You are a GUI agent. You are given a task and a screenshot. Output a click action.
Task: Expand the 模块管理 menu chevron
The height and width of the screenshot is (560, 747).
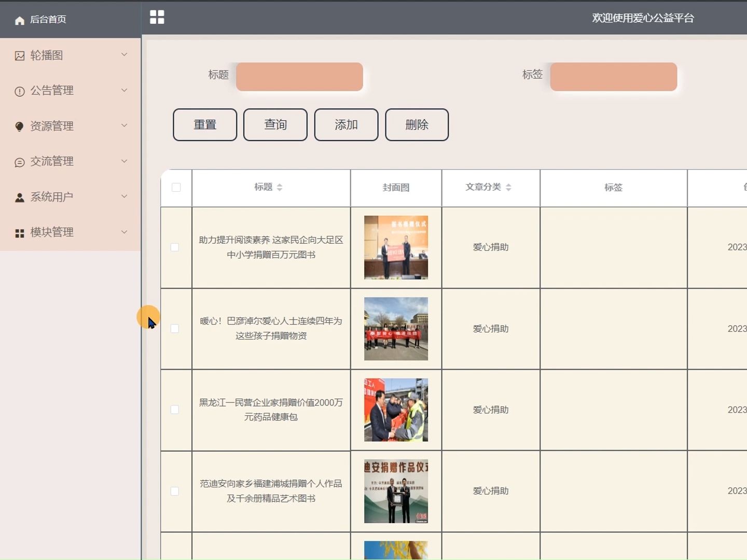[x=124, y=232]
